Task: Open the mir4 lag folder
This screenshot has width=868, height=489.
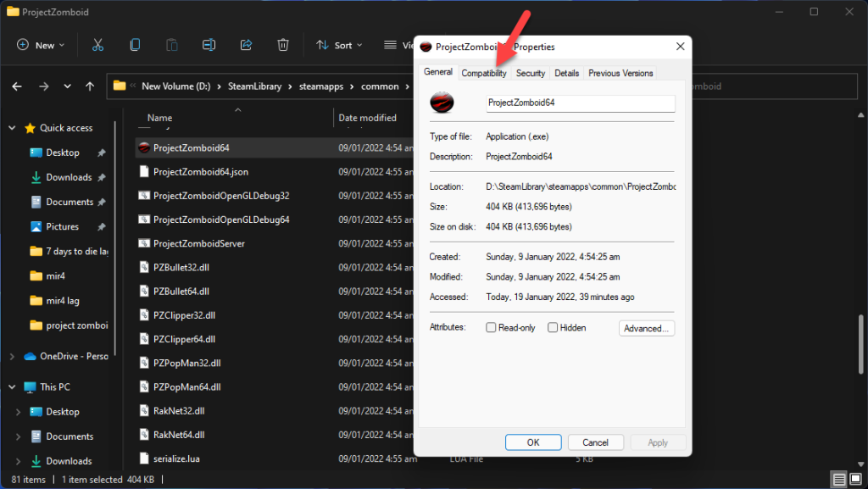Action: point(63,301)
